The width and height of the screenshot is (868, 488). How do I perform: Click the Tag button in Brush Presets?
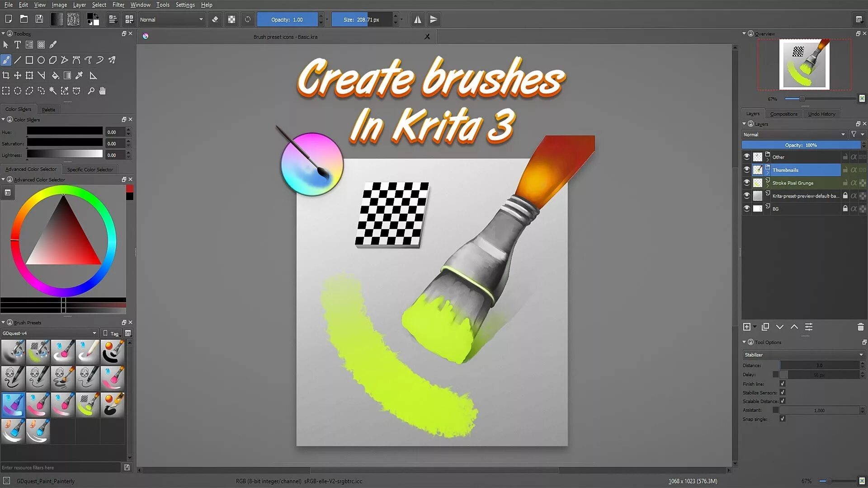(111, 333)
